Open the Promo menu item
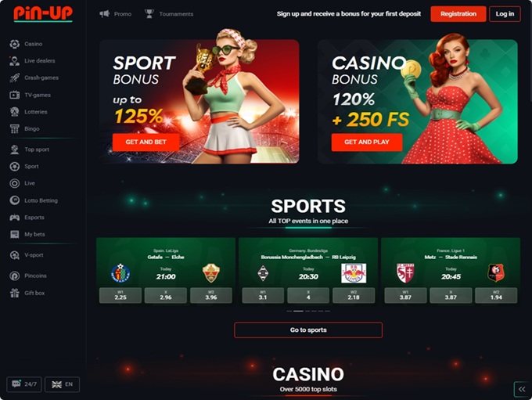 [115, 14]
